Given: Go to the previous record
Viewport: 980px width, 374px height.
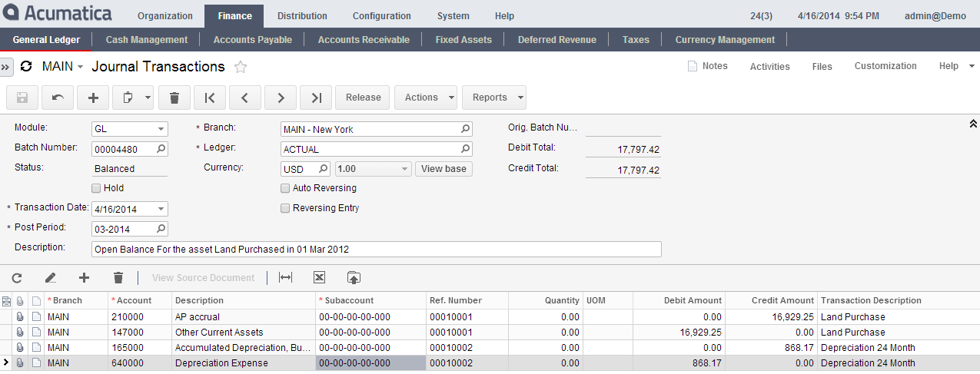Looking at the screenshot, I should pos(245,98).
